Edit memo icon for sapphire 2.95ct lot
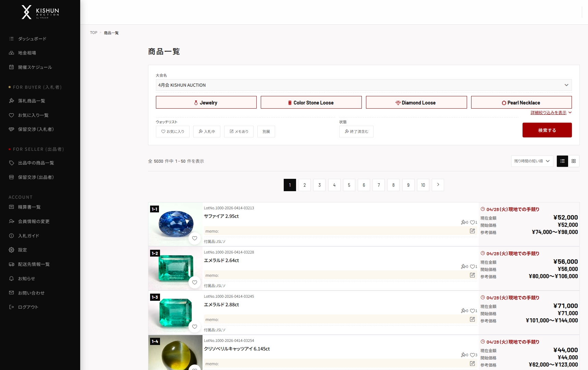This screenshot has height=370, width=588. pos(472,231)
